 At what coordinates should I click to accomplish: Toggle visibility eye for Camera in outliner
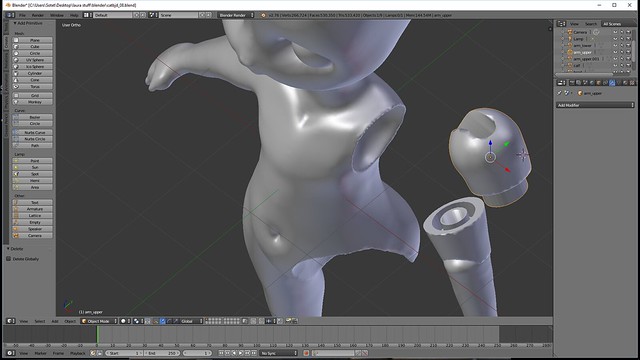[615, 32]
